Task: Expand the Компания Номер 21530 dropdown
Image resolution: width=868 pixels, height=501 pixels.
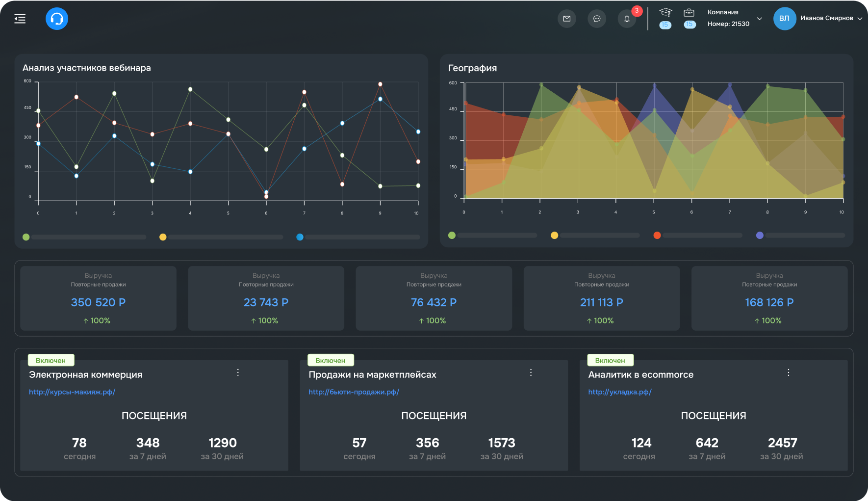Action: [x=760, y=19]
